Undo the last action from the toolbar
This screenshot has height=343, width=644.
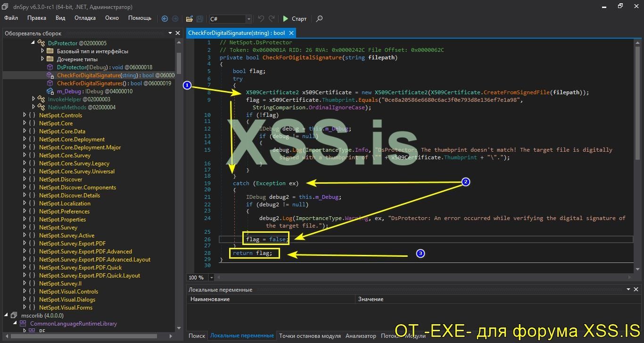pos(261,19)
